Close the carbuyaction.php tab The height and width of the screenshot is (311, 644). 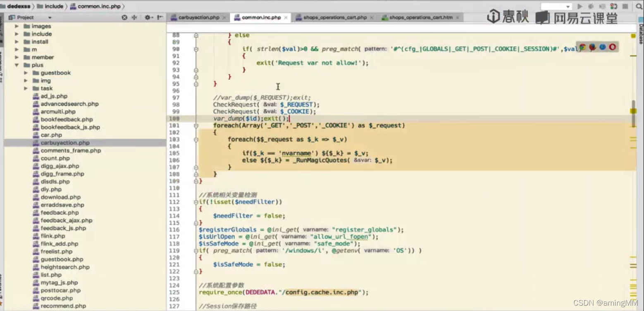pyautogui.click(x=224, y=18)
